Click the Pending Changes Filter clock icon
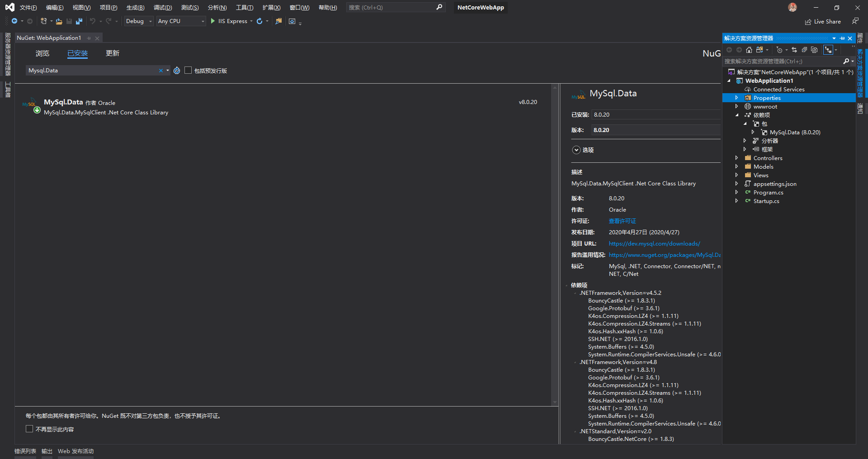The height and width of the screenshot is (459, 868). click(x=779, y=50)
